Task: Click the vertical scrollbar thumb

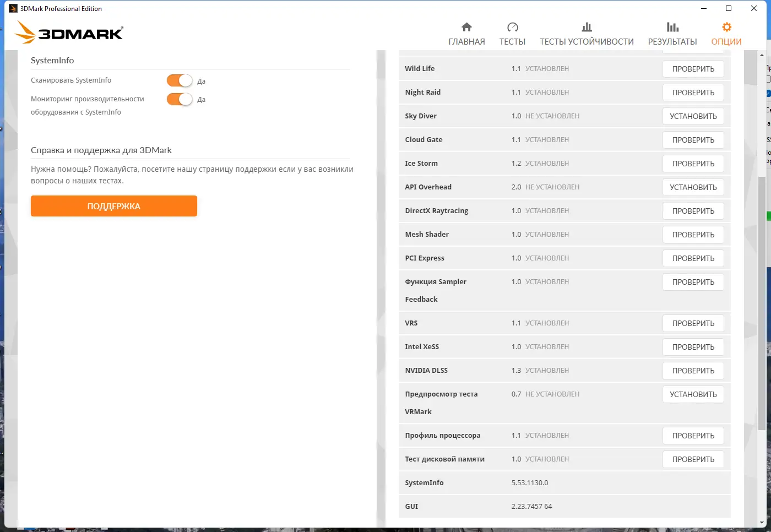Action: [x=762, y=303]
